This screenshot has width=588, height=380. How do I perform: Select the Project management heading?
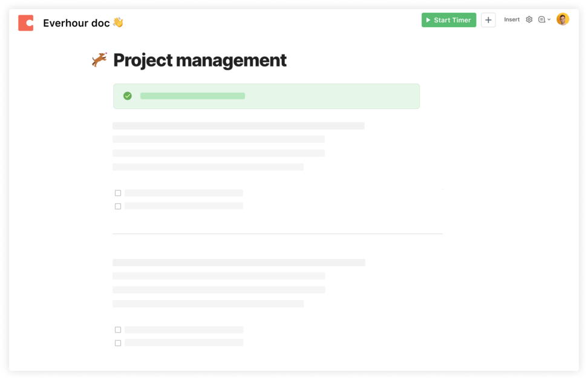pos(200,60)
